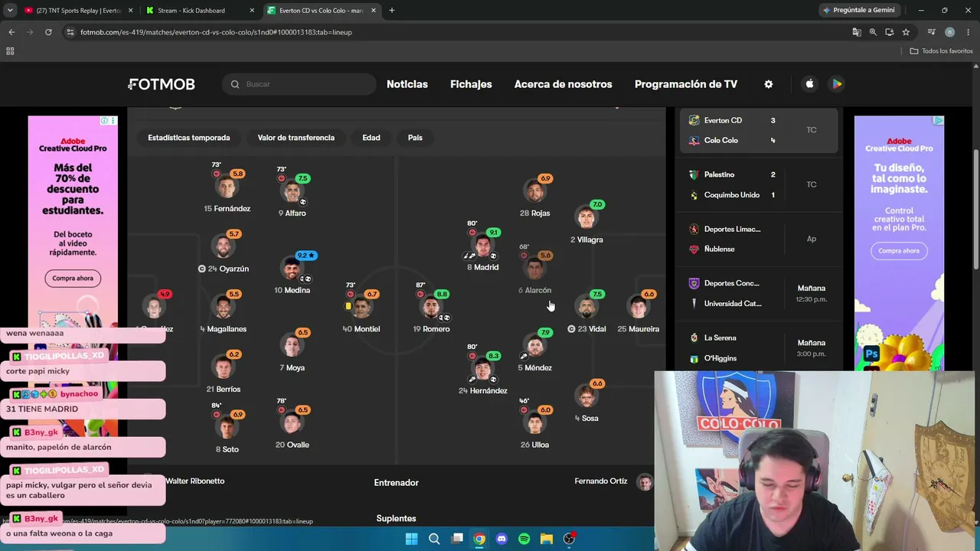980x551 pixels.
Task: Close the Stream - Kick Dashboard tab
Action: (x=252, y=11)
